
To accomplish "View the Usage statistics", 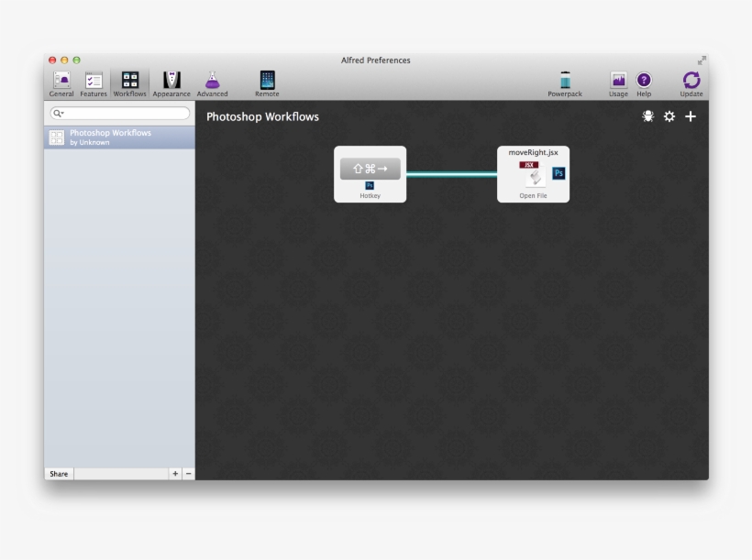I will (x=618, y=82).
